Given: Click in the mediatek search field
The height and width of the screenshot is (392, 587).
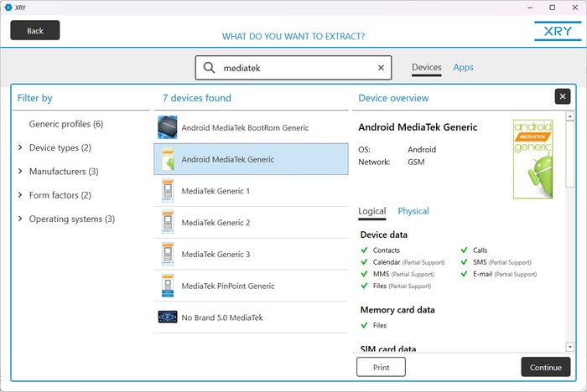Looking at the screenshot, I should pos(293,68).
